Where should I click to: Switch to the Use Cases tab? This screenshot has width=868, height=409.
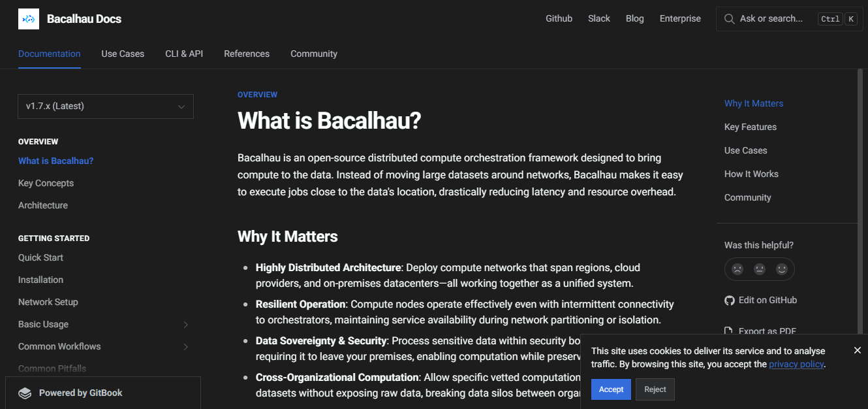point(123,54)
